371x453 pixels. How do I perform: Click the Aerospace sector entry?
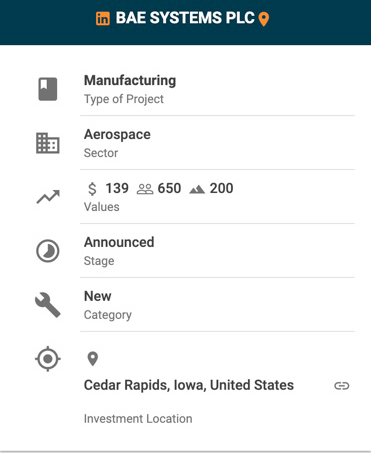117,134
